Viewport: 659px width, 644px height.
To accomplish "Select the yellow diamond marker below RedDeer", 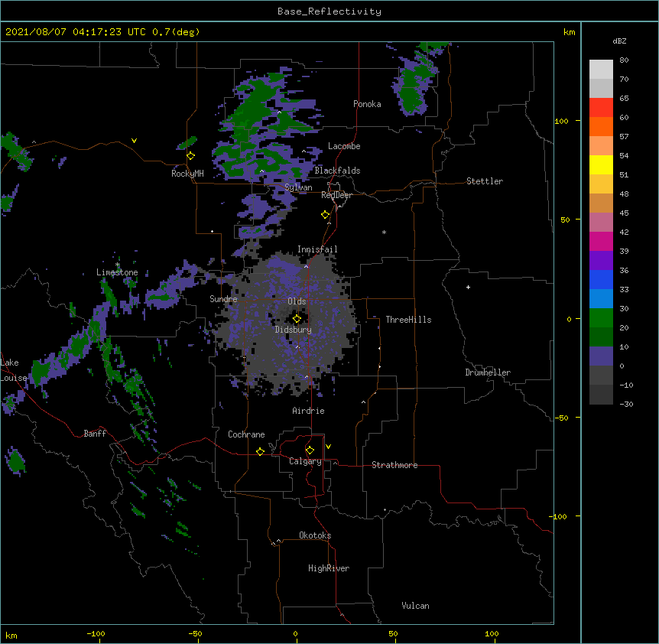I will coord(326,215).
